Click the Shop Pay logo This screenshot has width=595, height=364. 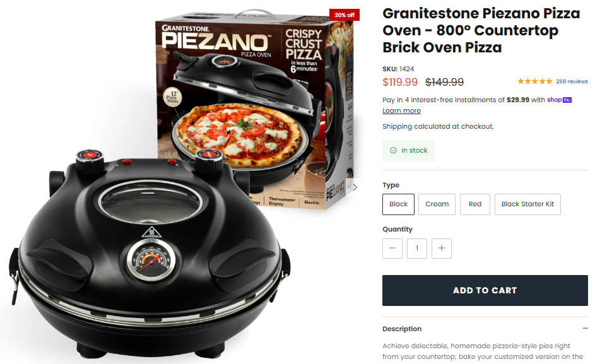coord(559,100)
